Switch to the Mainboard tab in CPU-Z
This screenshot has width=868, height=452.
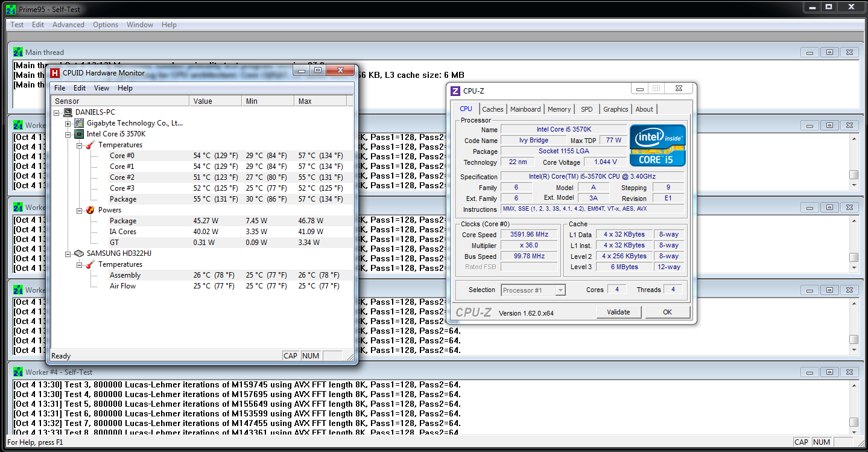pos(525,109)
